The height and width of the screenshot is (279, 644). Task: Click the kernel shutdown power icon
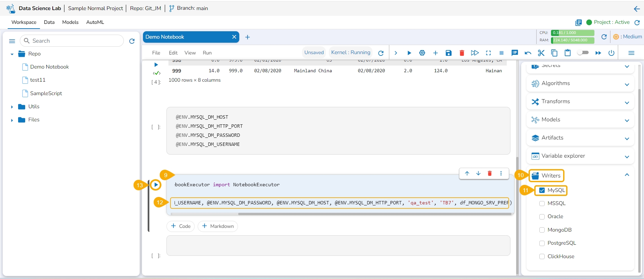click(611, 53)
